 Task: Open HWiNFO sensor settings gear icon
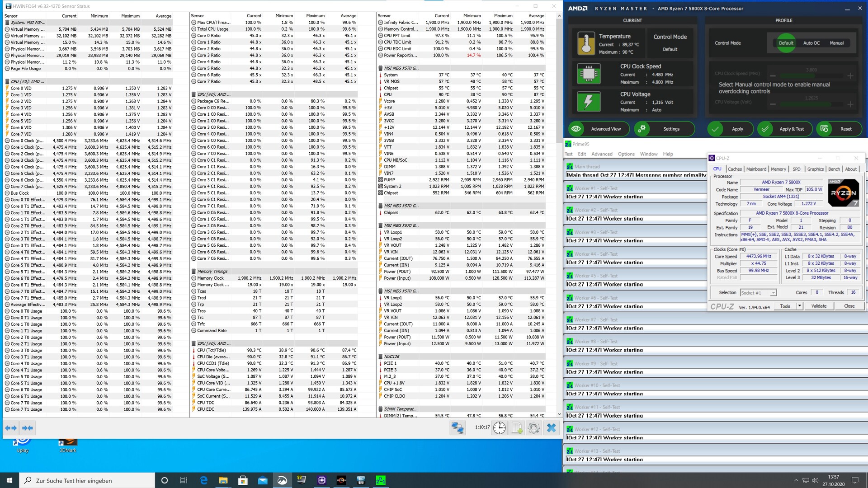coord(534,428)
